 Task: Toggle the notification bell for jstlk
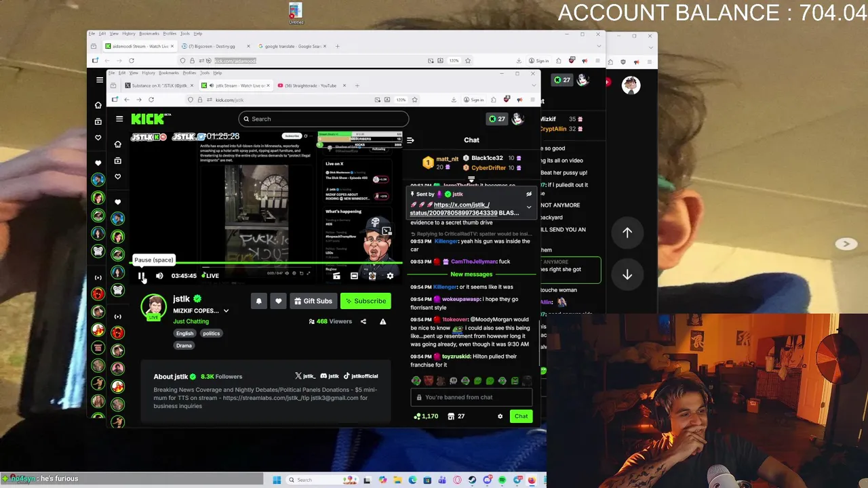(x=258, y=301)
